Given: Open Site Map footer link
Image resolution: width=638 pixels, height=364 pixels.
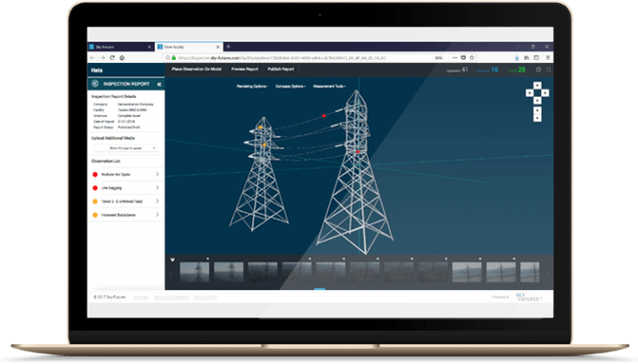Looking at the screenshot, I should pos(141,298).
